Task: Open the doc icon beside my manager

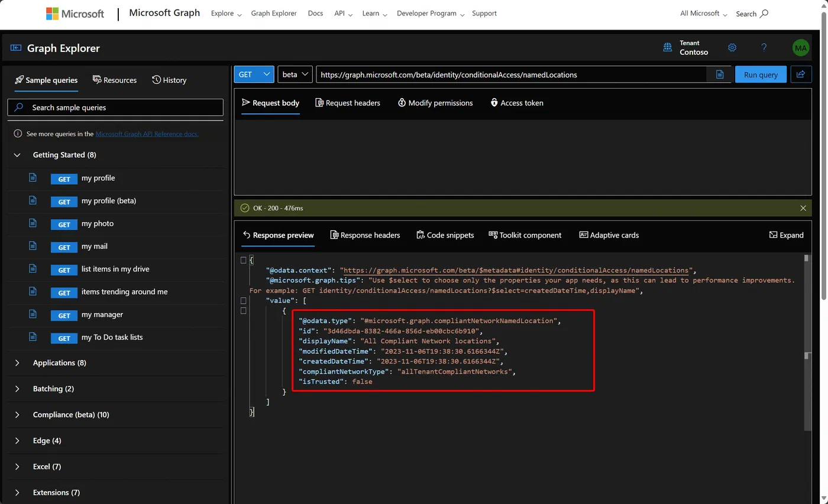Action: (x=33, y=314)
